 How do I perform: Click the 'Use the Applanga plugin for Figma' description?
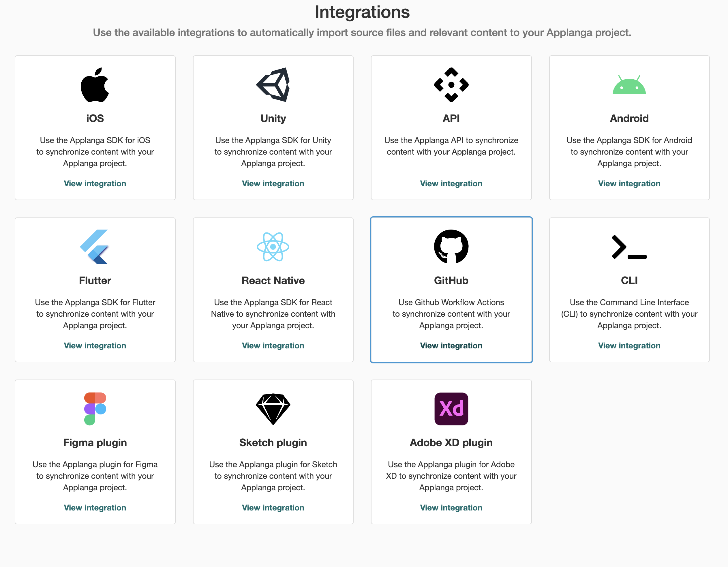point(95,476)
